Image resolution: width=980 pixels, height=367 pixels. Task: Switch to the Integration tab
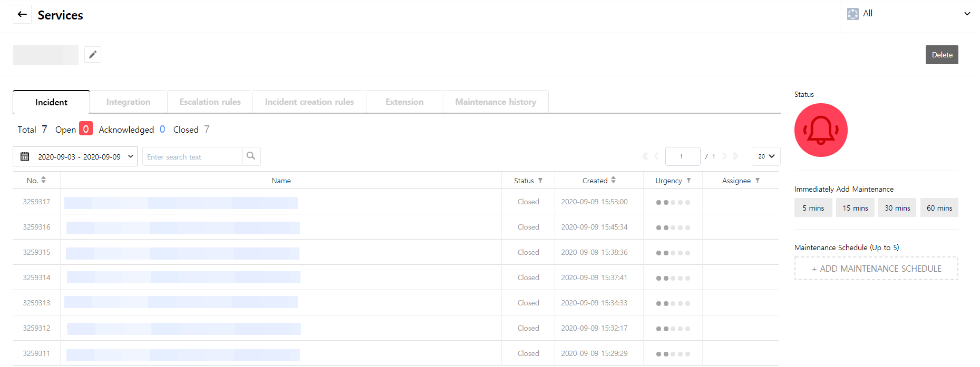point(128,102)
